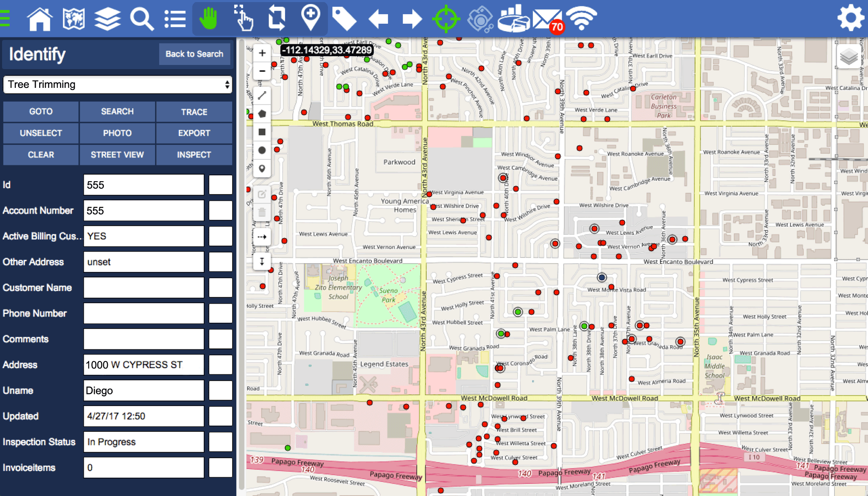Click Back to Search button
The image size is (868, 496).
[x=194, y=54]
